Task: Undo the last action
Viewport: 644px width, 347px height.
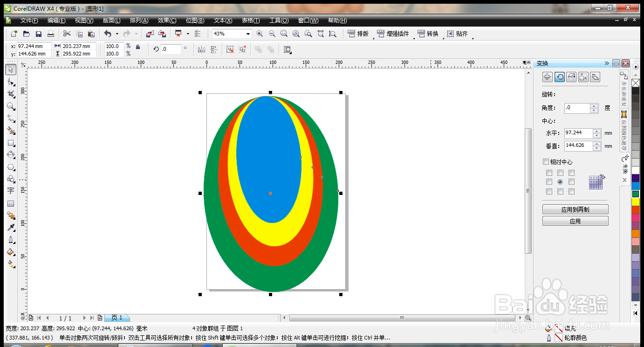Action: pyautogui.click(x=108, y=34)
